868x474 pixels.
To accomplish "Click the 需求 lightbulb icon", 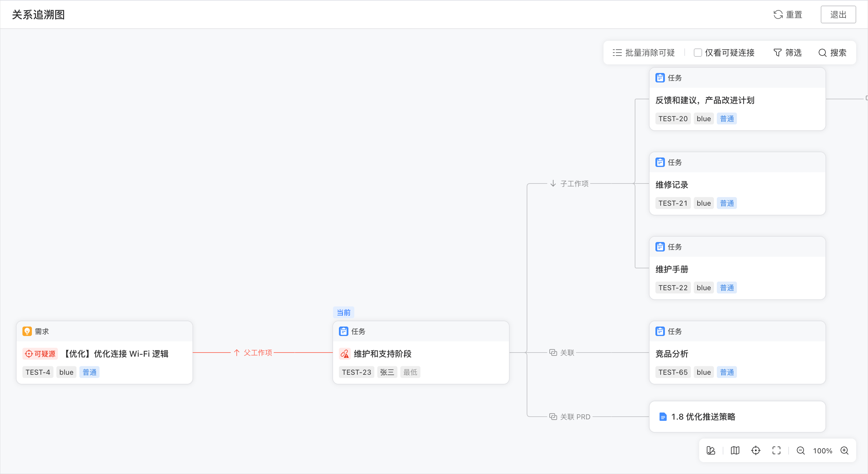I will point(27,331).
